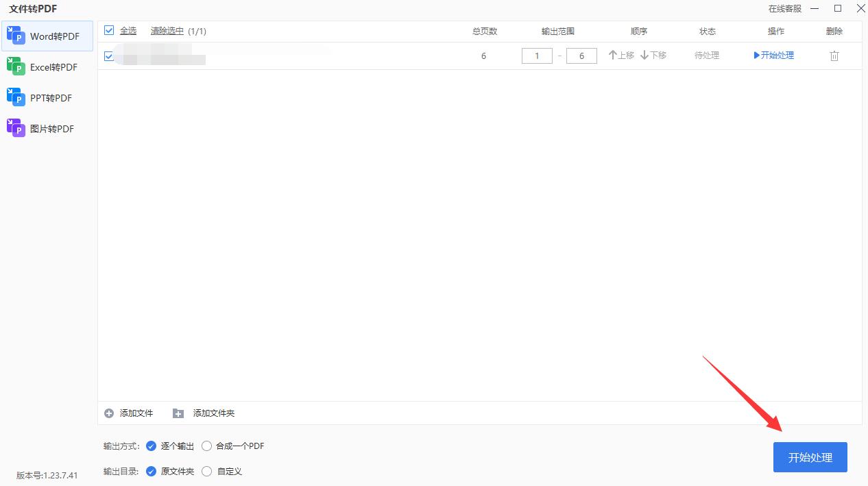
Task: Click the blue 开始处理 button
Action: pyautogui.click(x=810, y=457)
